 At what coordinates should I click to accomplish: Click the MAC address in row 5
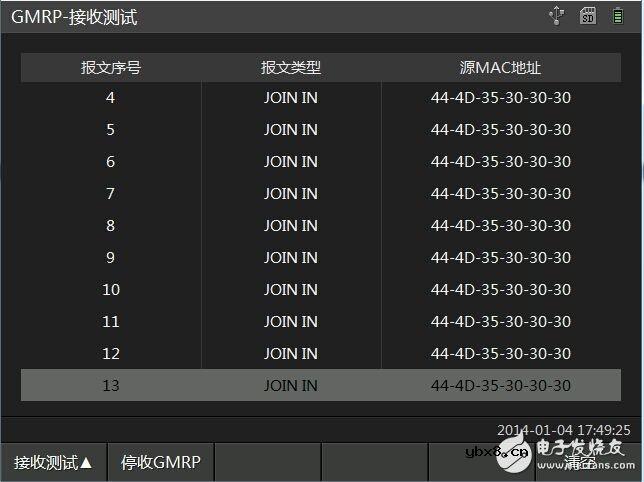[501, 130]
